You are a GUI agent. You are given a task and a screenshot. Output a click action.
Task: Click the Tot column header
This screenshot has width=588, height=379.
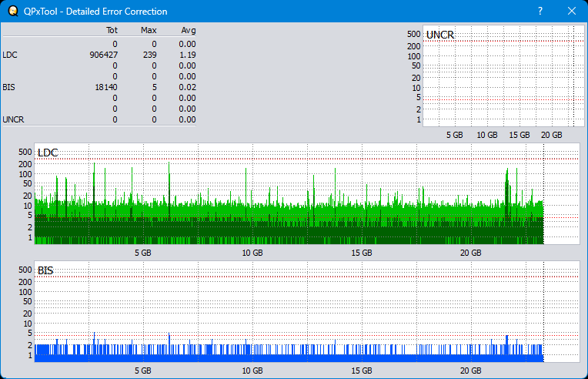112,30
